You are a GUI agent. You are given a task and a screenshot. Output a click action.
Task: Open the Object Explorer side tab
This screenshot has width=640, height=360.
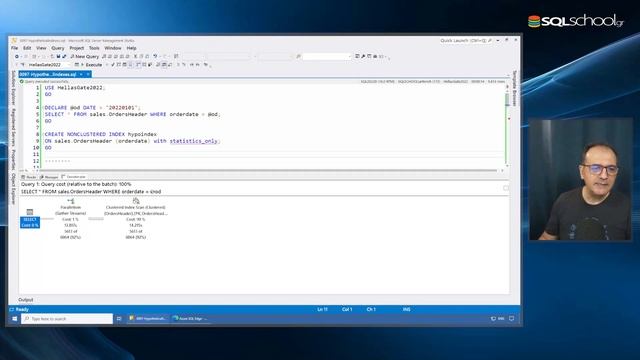(13, 188)
